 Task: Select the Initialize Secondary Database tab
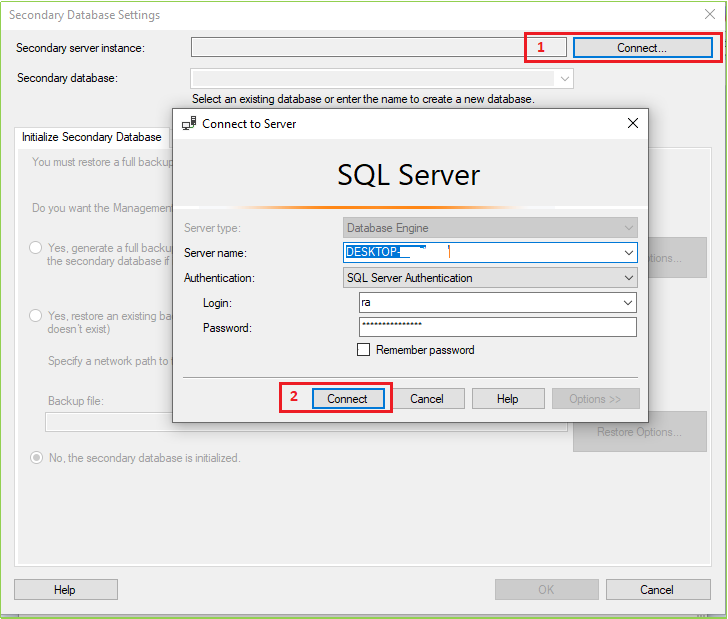pyautogui.click(x=92, y=137)
